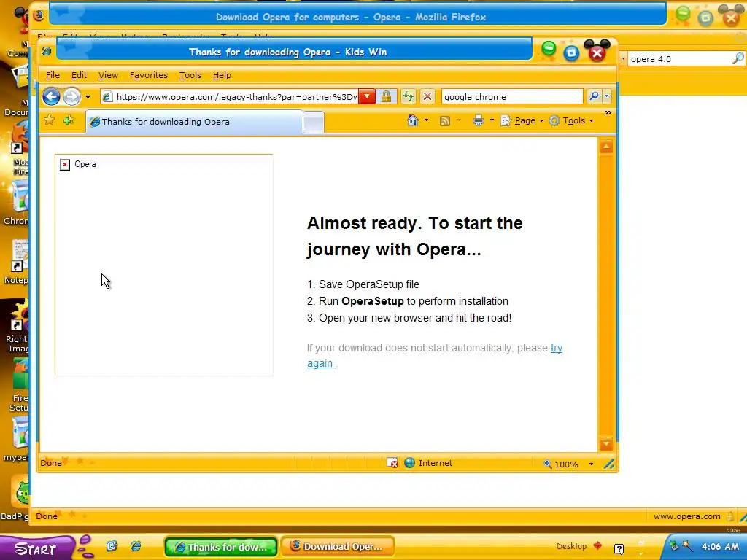Viewport: 747px width, 560px height.
Task: Open a new blank tab
Action: point(314,122)
